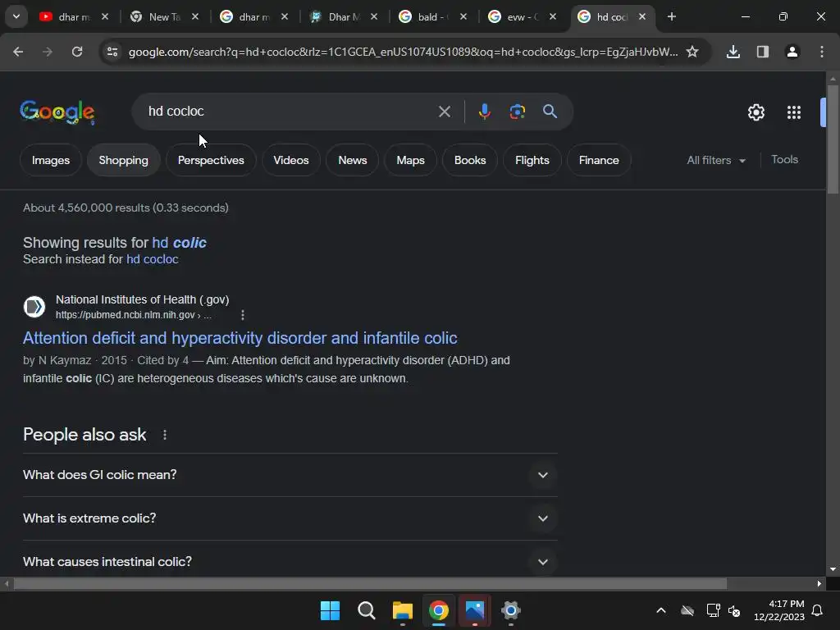Reload the current page
This screenshot has height=630, width=840.
[x=77, y=52]
